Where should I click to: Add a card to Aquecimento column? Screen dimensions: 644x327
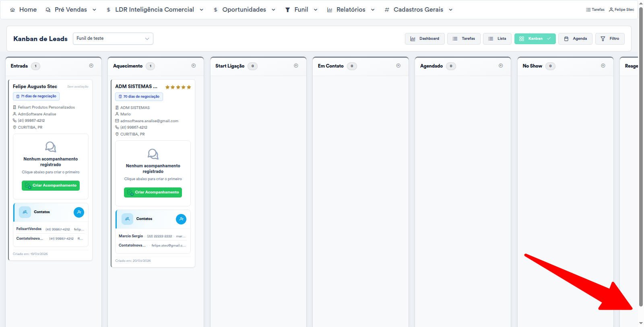(194, 66)
